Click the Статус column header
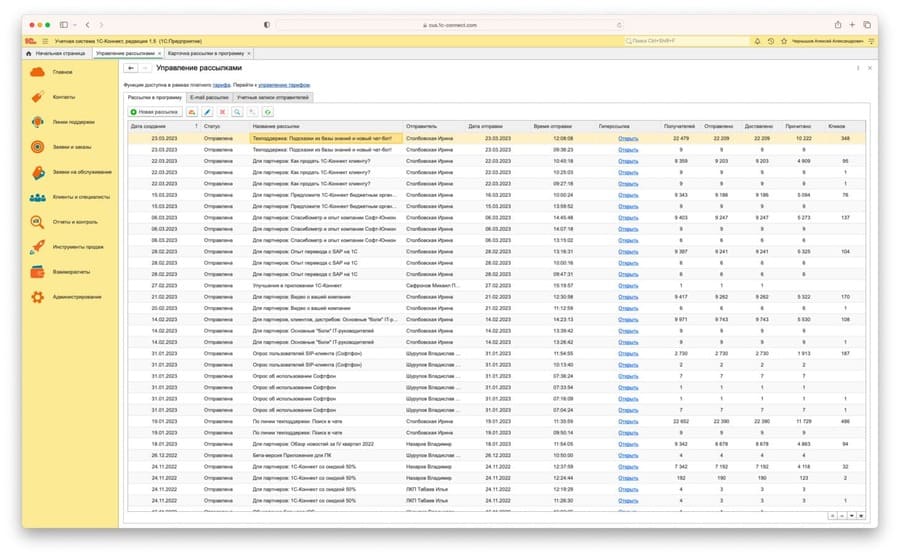The height and width of the screenshot is (557, 900). coord(224,126)
